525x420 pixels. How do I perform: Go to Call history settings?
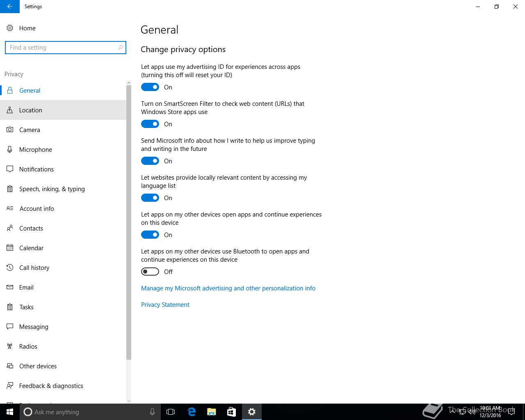(63, 267)
